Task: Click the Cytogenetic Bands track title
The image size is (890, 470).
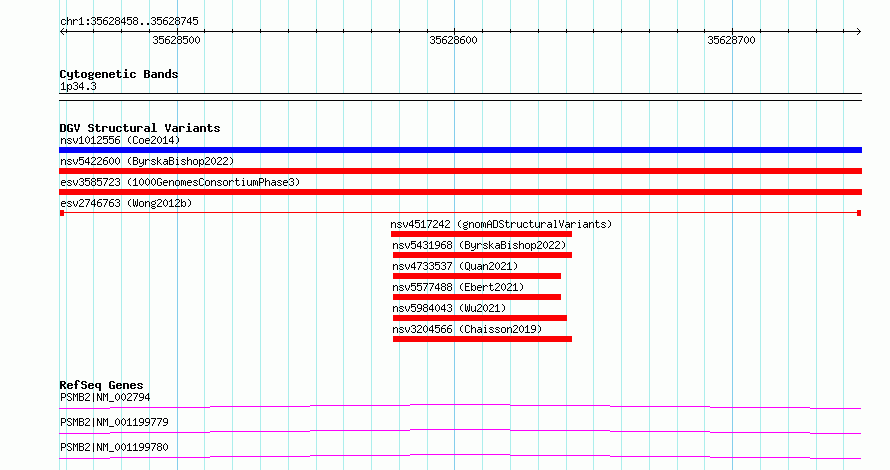Action: [119, 74]
